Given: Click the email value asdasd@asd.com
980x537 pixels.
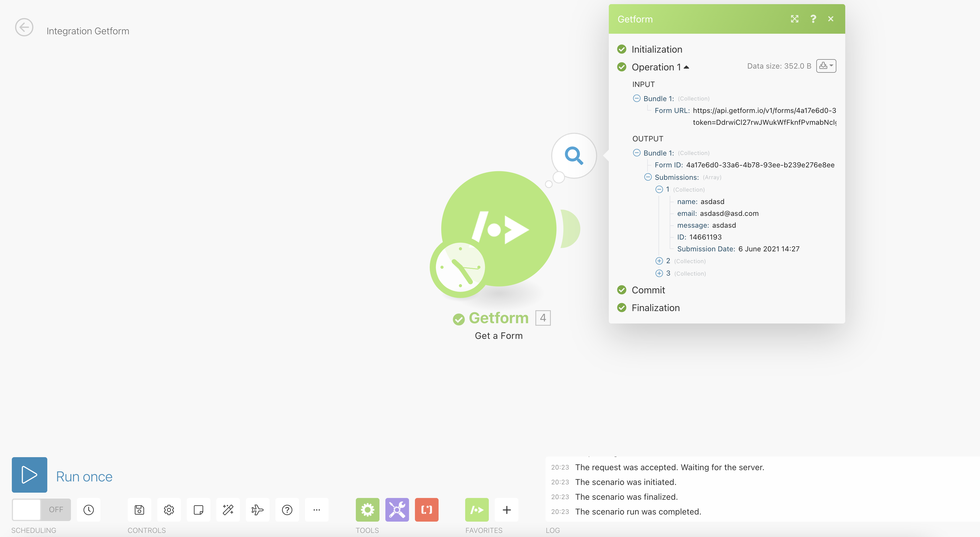Looking at the screenshot, I should pyautogui.click(x=729, y=213).
